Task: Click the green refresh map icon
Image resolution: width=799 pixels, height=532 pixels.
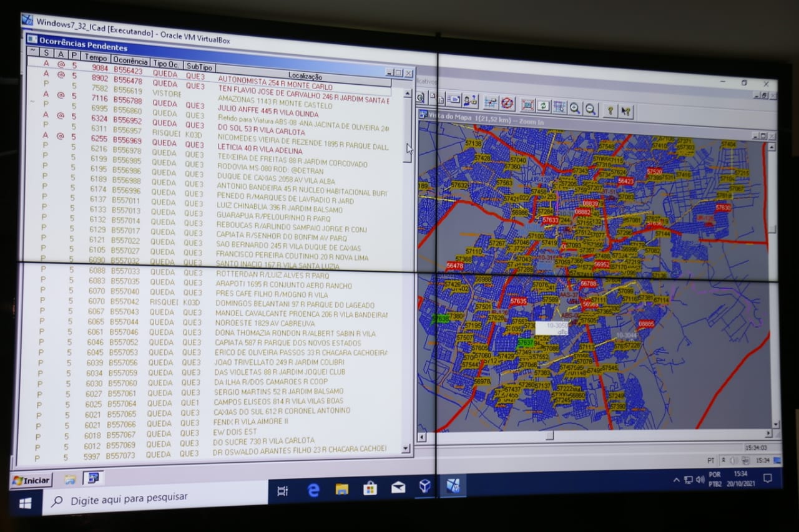Action: pyautogui.click(x=543, y=106)
